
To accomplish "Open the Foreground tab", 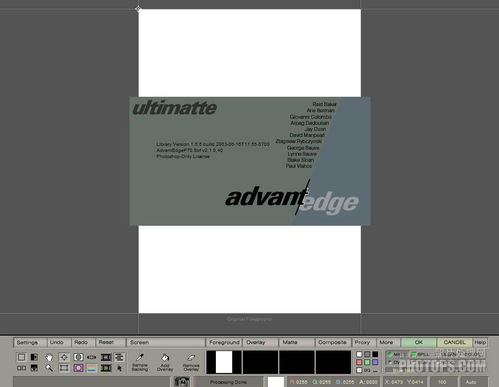I will click(x=224, y=342).
